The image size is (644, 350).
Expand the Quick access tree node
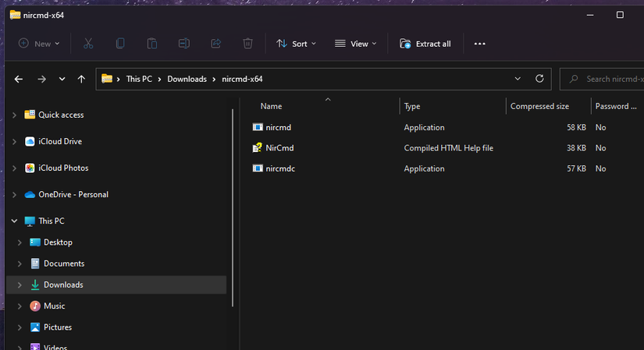click(x=14, y=115)
